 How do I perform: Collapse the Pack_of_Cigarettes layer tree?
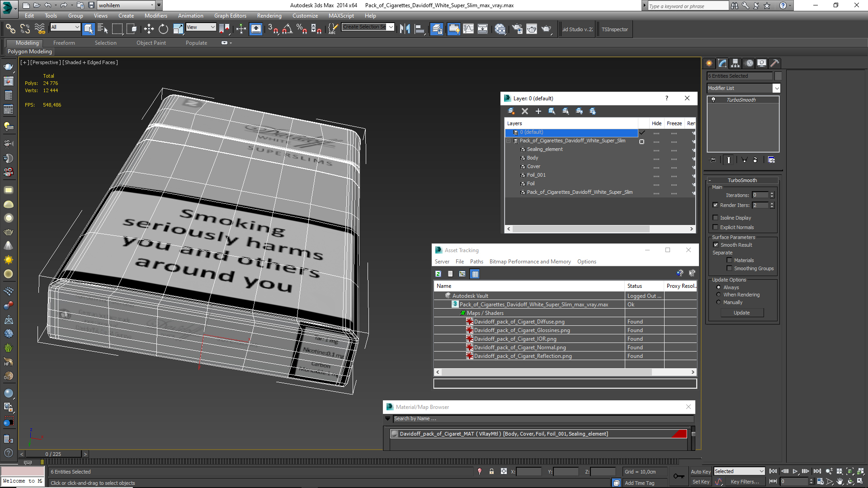coord(509,141)
